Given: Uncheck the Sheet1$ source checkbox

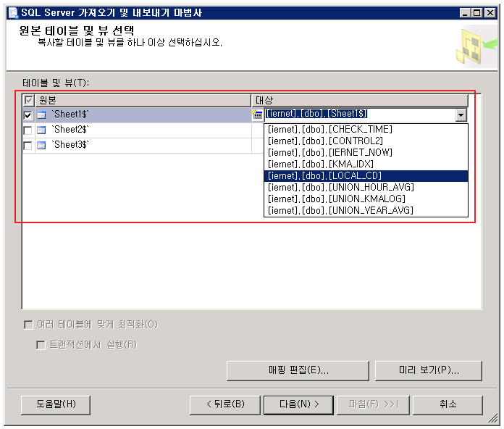Looking at the screenshot, I should point(28,114).
